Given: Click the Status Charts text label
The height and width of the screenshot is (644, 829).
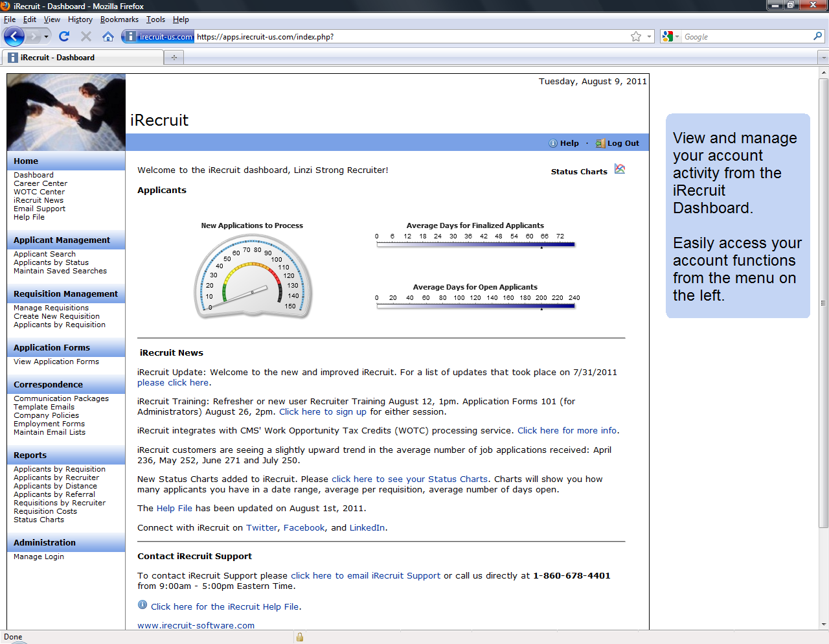Looking at the screenshot, I should [579, 172].
